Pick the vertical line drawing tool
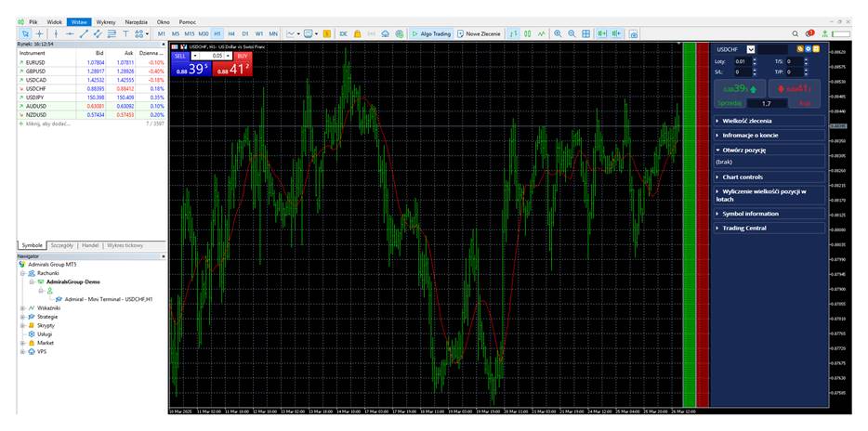Screen dimensions: 868x431 click(x=56, y=33)
